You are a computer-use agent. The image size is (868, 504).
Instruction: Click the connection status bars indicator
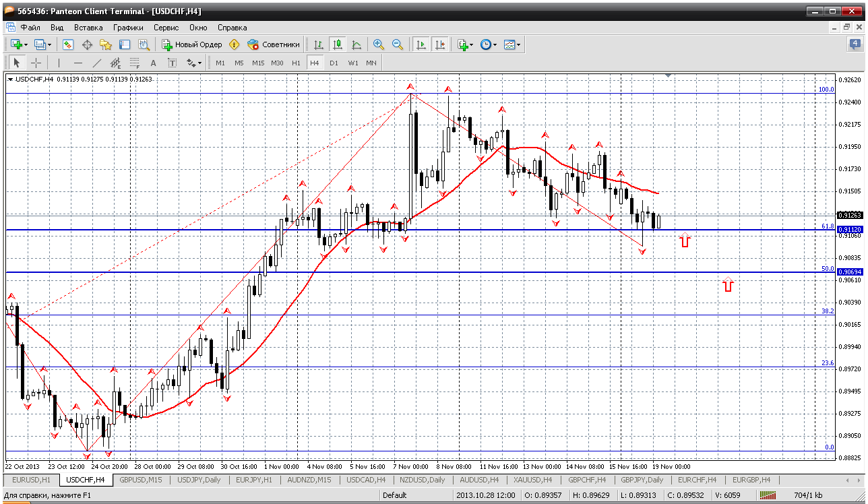(x=768, y=495)
